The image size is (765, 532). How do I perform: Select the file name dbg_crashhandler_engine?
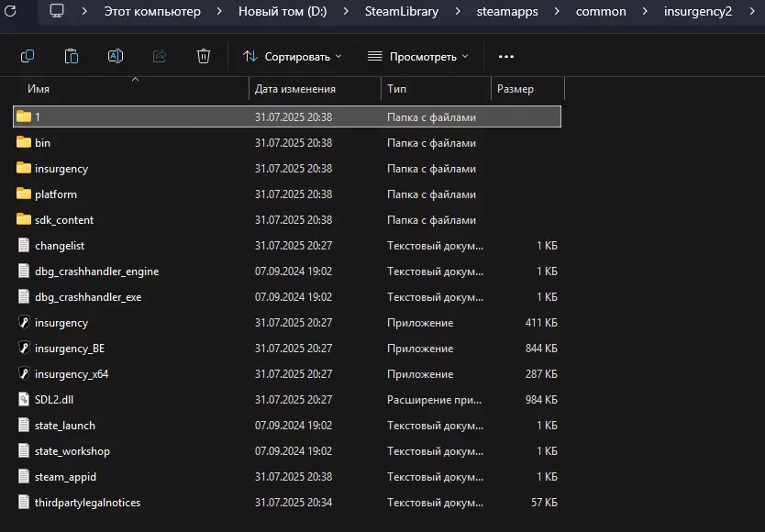point(96,272)
